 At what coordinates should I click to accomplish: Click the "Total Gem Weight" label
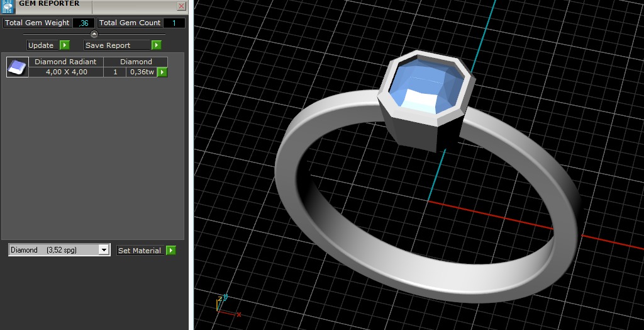37,23
